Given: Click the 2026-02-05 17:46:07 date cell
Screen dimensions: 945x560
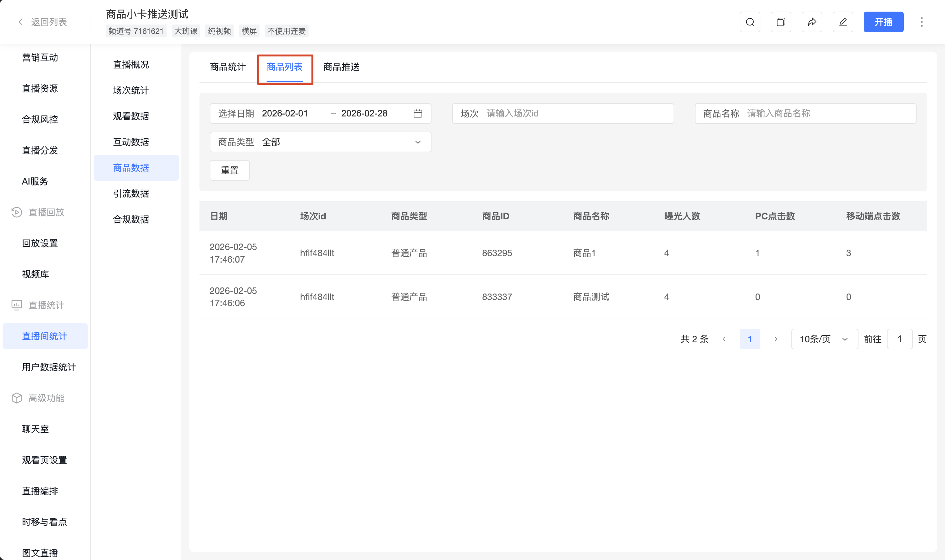Looking at the screenshot, I should [233, 253].
